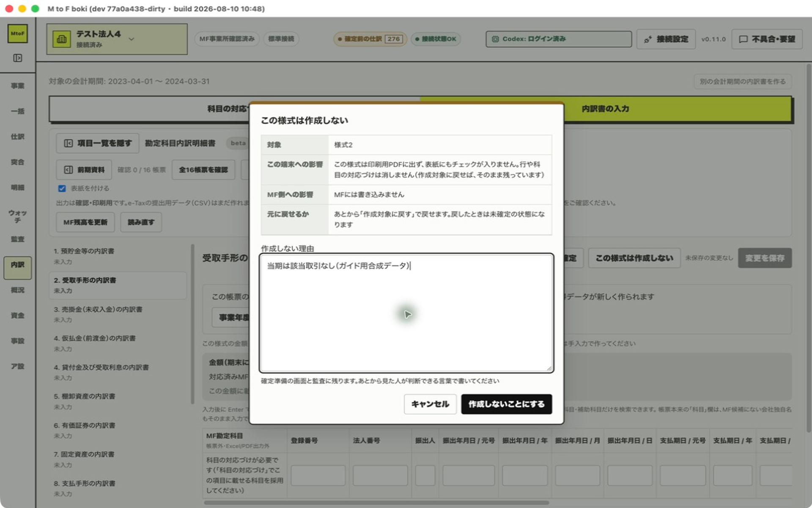Select 4. 仮払金(前渡金)の内訳書
The height and width of the screenshot is (508, 812).
click(118, 343)
